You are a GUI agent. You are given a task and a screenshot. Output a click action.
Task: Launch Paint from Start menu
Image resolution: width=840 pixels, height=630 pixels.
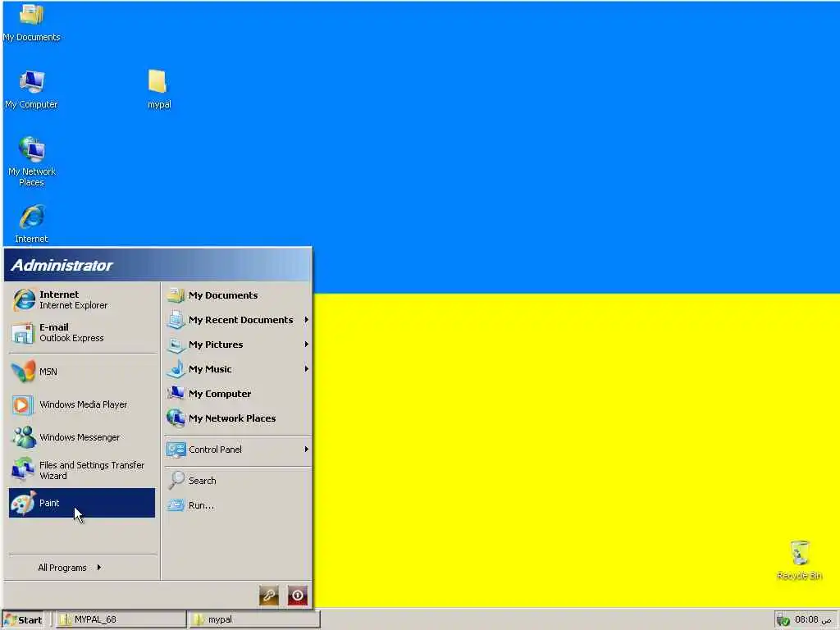(x=82, y=503)
